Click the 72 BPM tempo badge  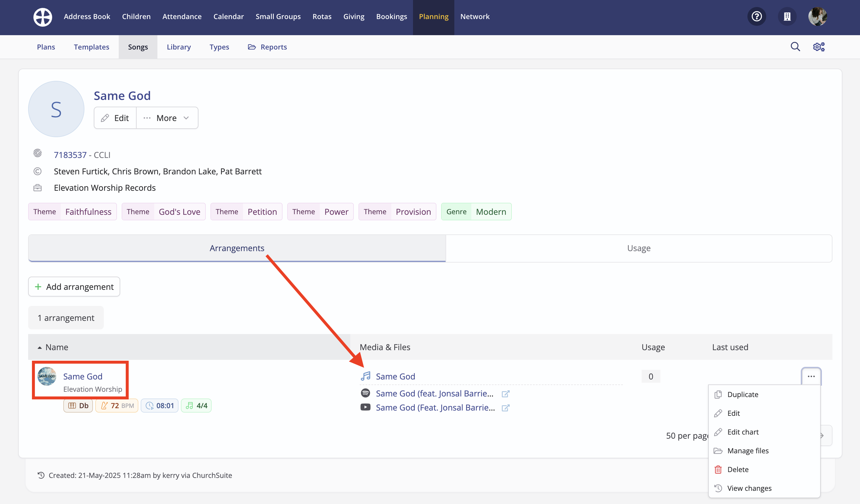[117, 405]
